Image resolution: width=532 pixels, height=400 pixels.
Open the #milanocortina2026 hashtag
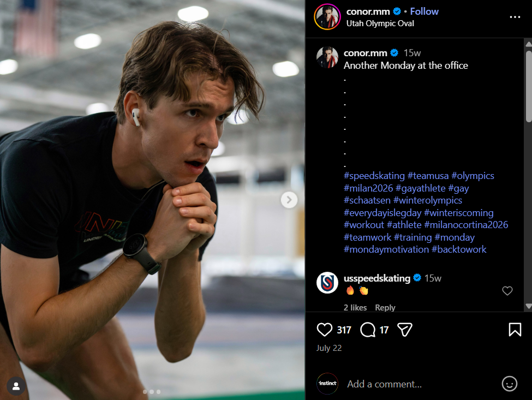point(466,225)
